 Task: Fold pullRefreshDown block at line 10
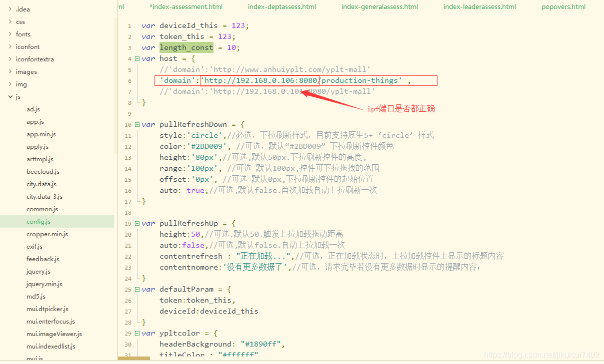137,125
